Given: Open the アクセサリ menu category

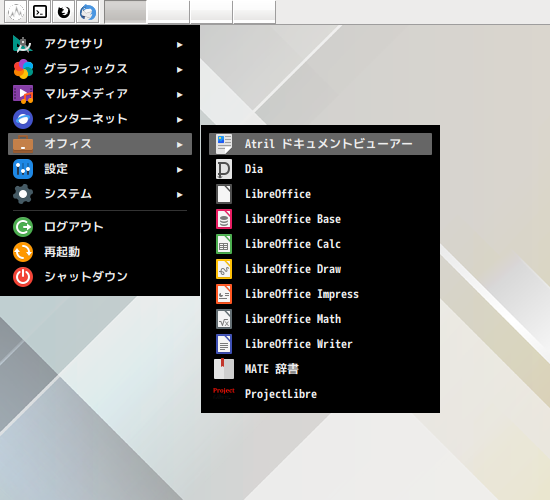Looking at the screenshot, I should click(x=100, y=44).
